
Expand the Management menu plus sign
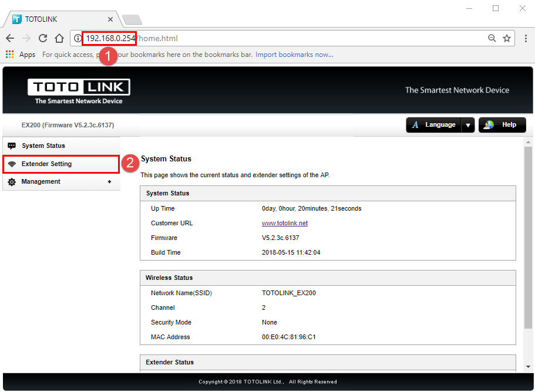click(109, 182)
